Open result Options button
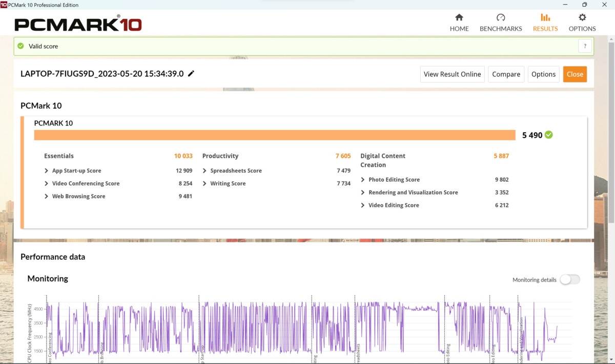Screen dimensions: 615x364 tap(543, 74)
